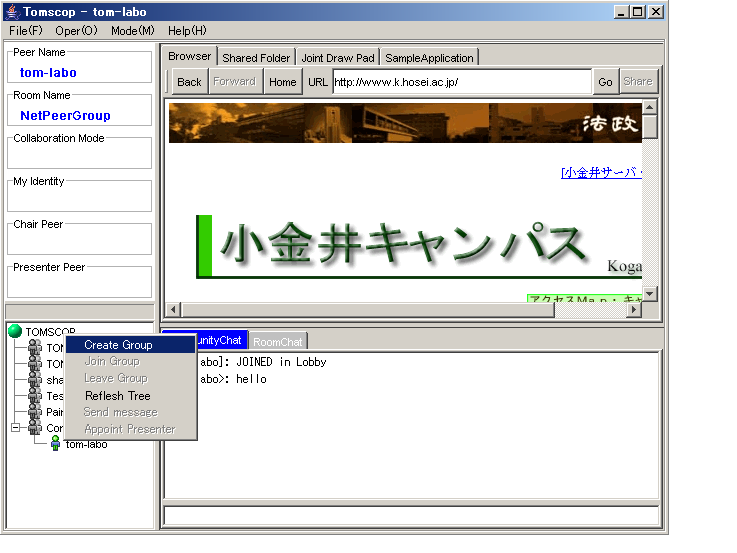Collapse the 'Cor' group tree node
The width and height of the screenshot is (737, 553).
16,428
